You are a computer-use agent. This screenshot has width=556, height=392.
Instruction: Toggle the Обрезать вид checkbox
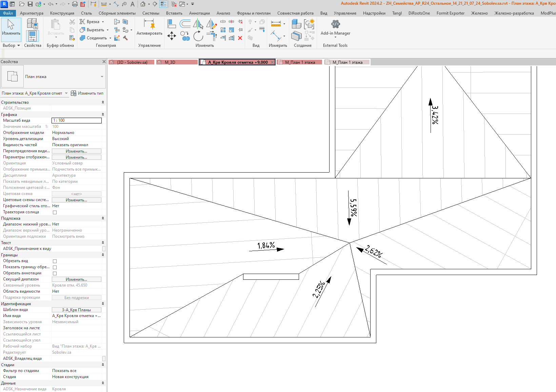(55, 261)
